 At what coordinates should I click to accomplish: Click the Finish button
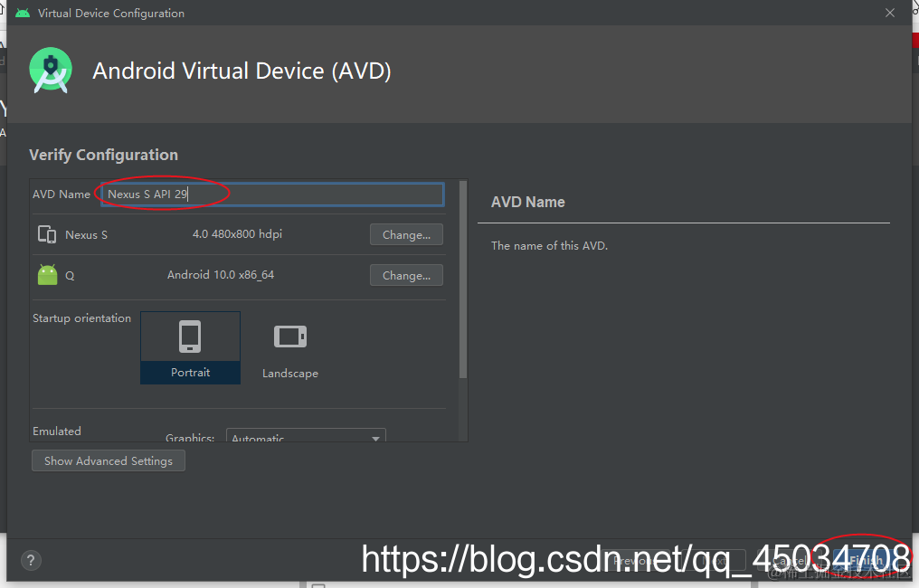(867, 561)
